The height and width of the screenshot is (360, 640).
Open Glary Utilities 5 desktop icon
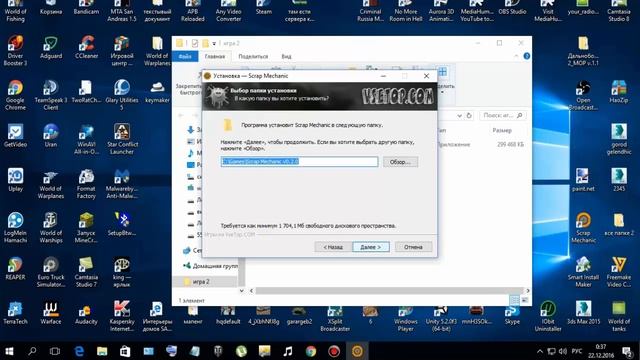point(122,96)
